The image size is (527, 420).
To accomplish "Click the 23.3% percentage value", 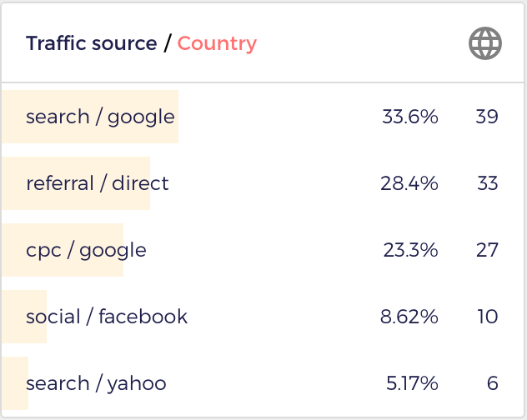I will pyautogui.click(x=410, y=250).
